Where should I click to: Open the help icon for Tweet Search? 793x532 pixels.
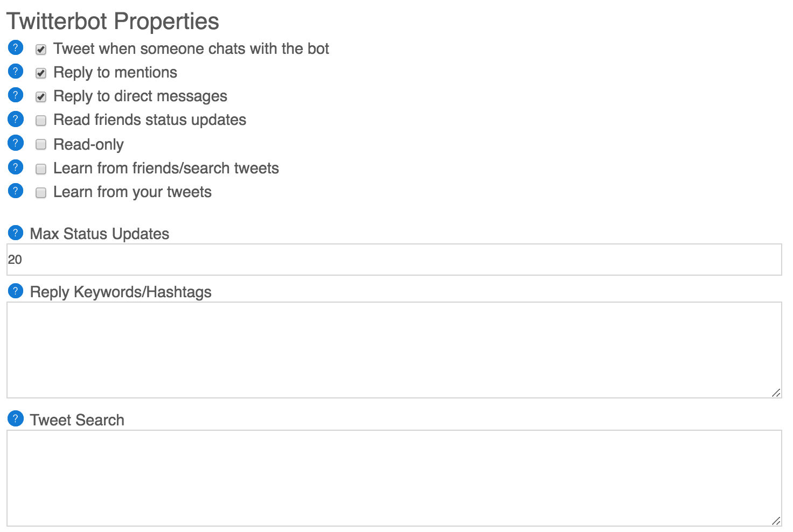pos(16,418)
